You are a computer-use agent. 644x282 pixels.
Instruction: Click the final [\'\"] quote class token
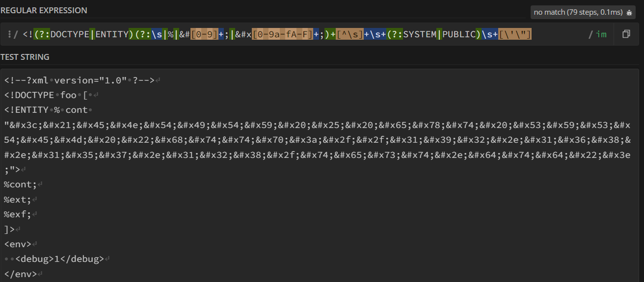[x=515, y=34]
